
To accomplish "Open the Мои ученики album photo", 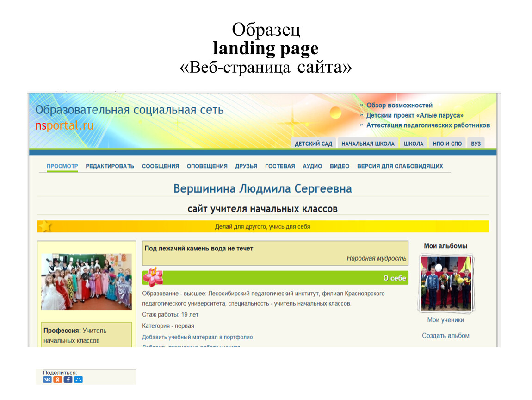I will coord(446,283).
